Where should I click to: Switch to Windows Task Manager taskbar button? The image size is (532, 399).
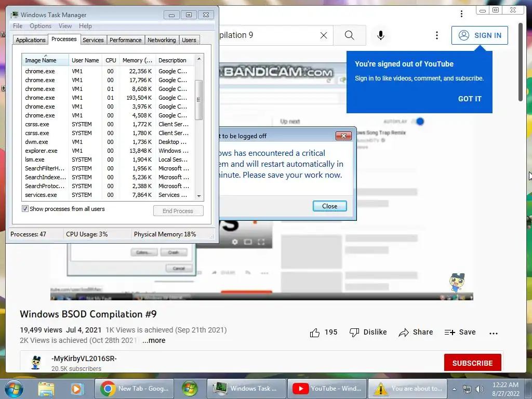(247, 389)
